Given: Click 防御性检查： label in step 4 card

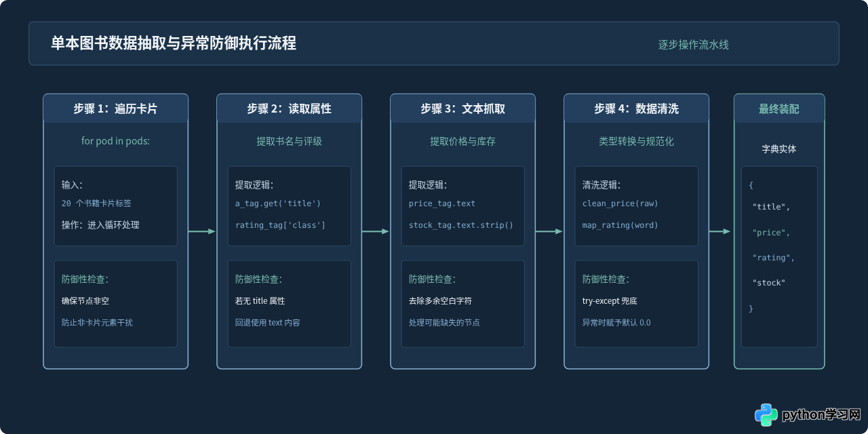Looking at the screenshot, I should click(x=606, y=279).
